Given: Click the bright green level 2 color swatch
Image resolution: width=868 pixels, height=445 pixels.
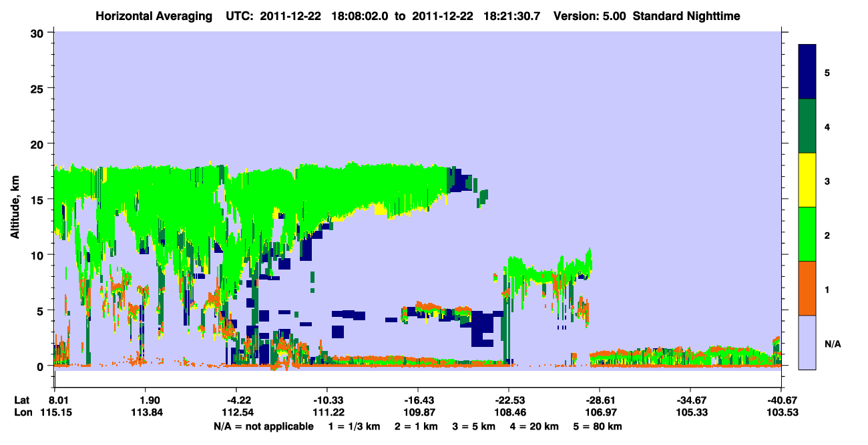Looking at the screenshot, I should coord(808,234).
